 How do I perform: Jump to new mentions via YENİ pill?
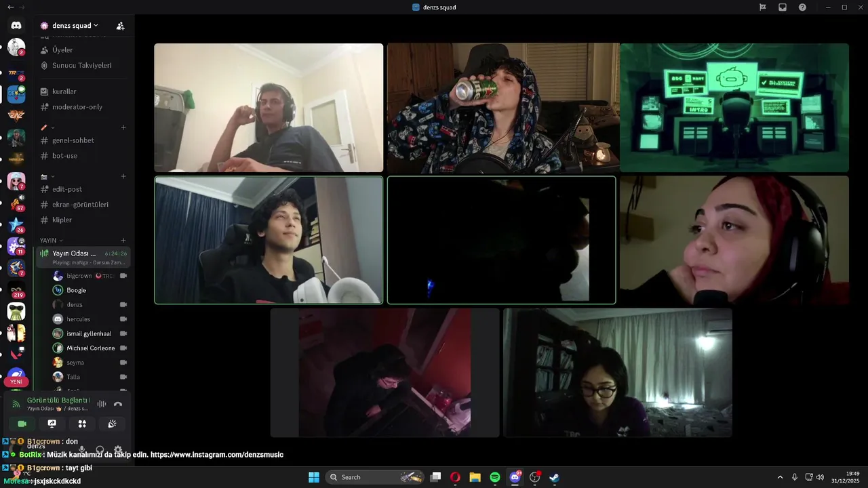16,382
